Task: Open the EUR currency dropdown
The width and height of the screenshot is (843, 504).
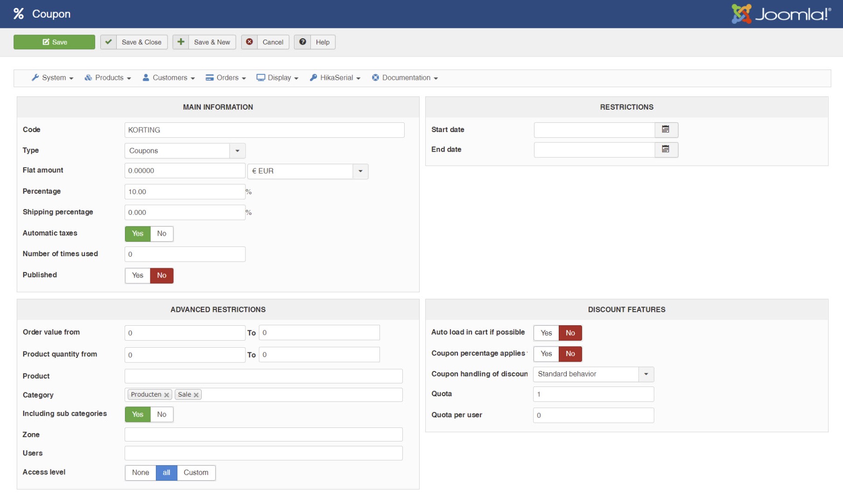Action: (x=308, y=171)
